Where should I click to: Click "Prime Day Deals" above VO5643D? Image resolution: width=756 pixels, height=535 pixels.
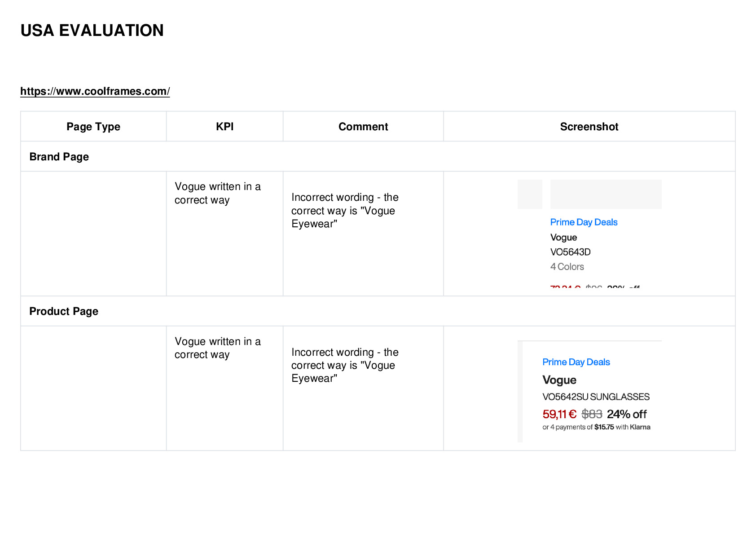click(584, 222)
